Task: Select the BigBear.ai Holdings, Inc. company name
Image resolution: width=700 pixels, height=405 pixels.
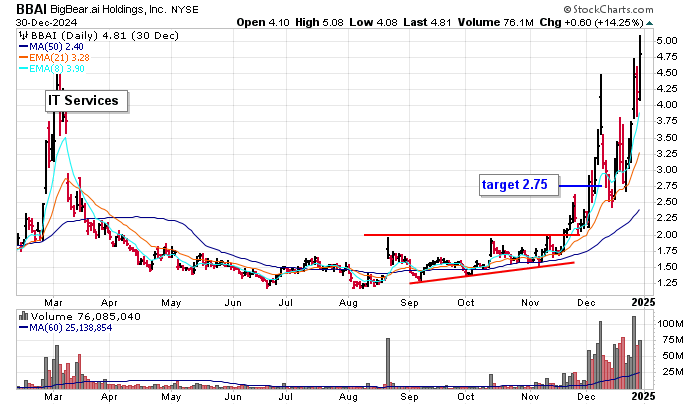Action: pos(109,9)
